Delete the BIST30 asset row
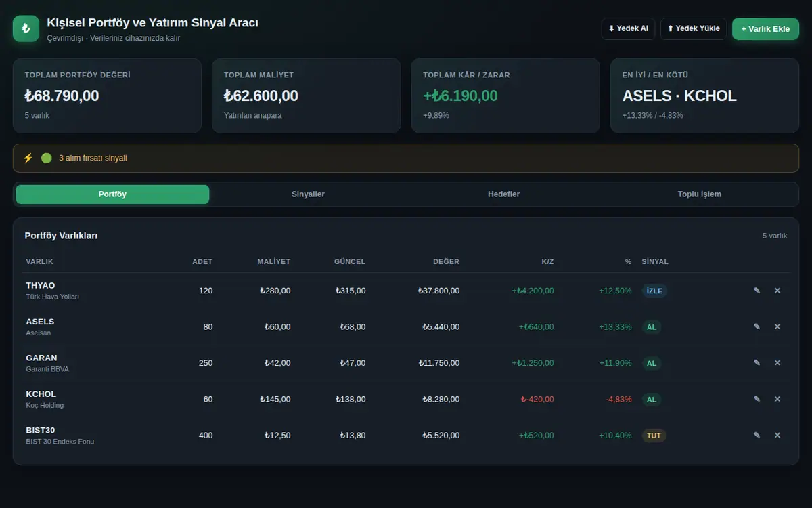812x508 pixels. (777, 436)
